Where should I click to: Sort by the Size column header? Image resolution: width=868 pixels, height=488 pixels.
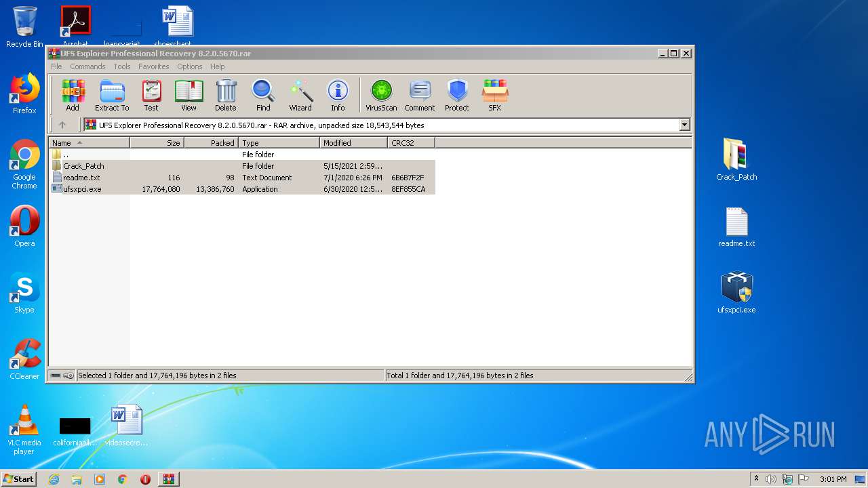coord(157,143)
